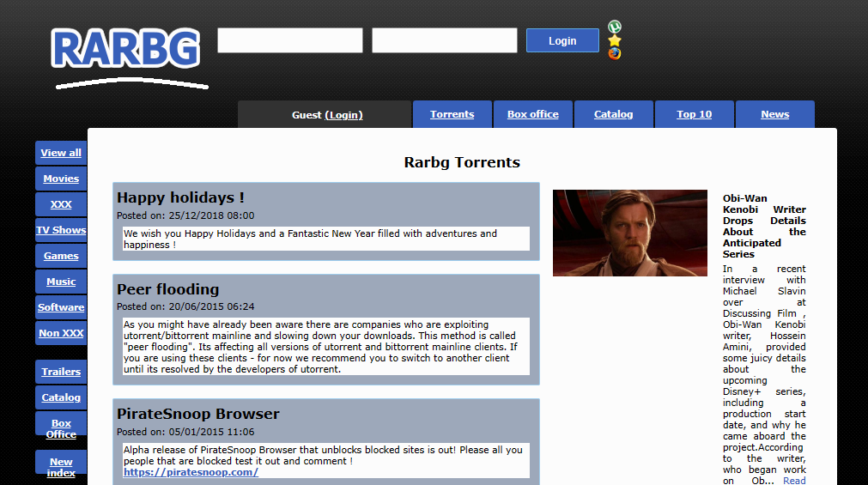Open Trailers from the sidebar
The height and width of the screenshot is (485, 868).
pyautogui.click(x=61, y=372)
